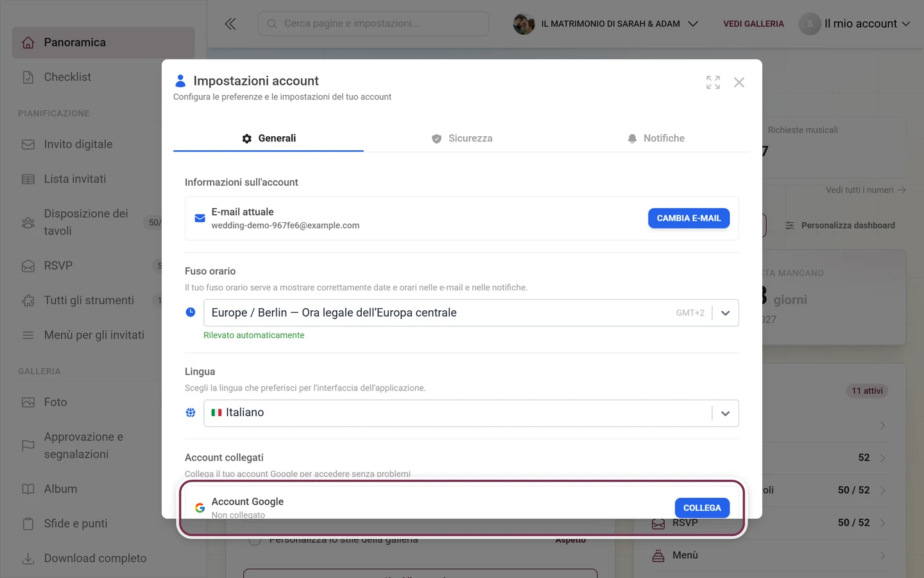Click the RSVP envelope icon in sidebar
924x578 pixels.
click(28, 266)
